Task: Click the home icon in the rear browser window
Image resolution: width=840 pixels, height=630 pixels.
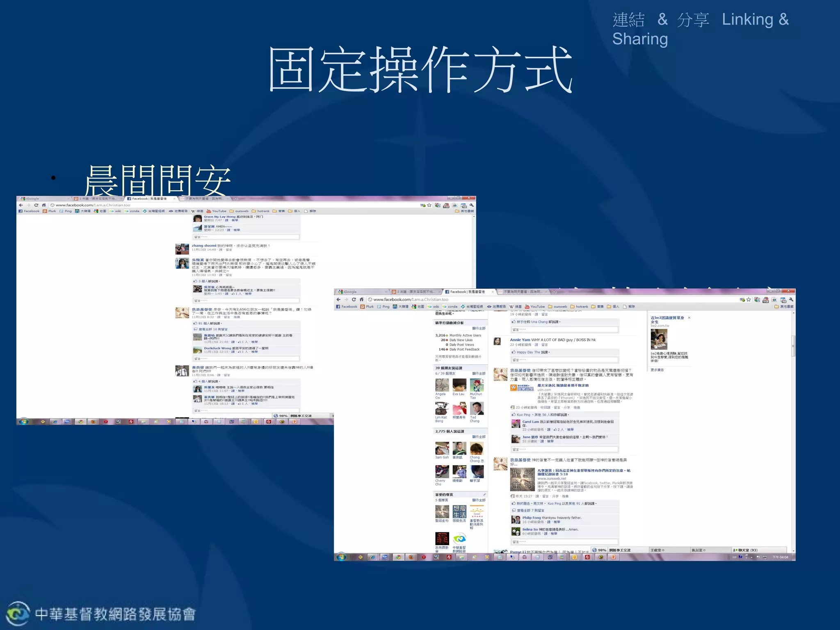Action: click(x=44, y=205)
